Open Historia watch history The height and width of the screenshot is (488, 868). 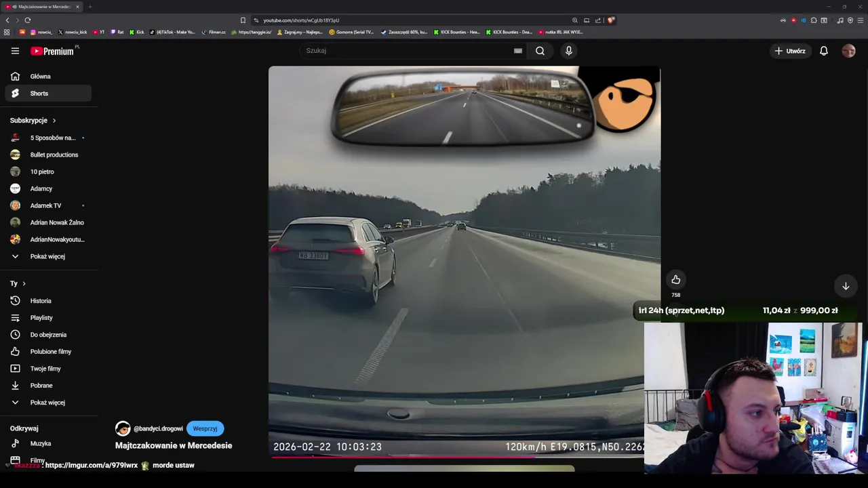coord(48,301)
